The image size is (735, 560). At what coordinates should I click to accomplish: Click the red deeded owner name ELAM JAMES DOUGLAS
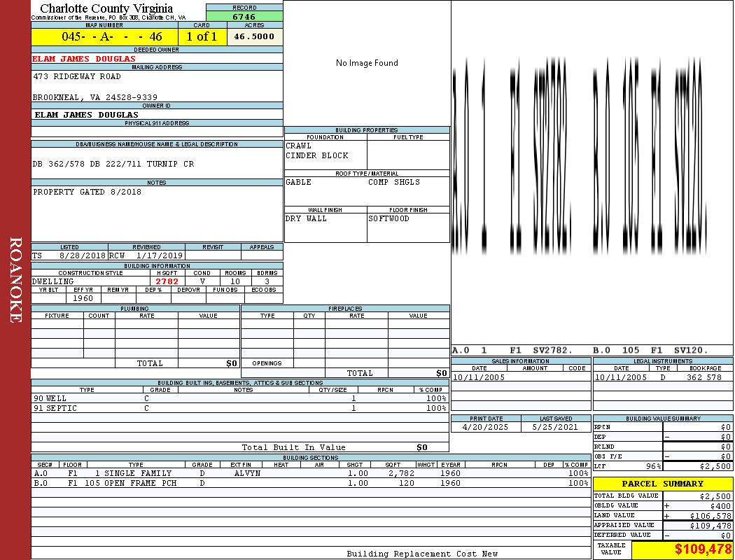pyautogui.click(x=84, y=59)
